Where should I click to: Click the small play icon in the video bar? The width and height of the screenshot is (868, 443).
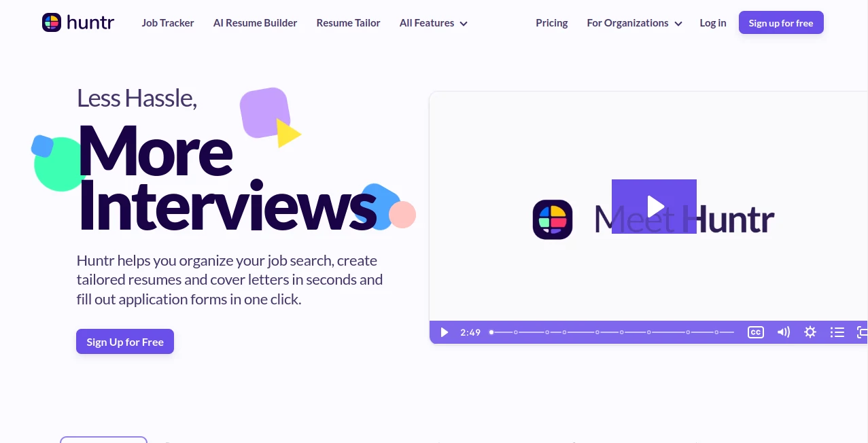coord(445,332)
